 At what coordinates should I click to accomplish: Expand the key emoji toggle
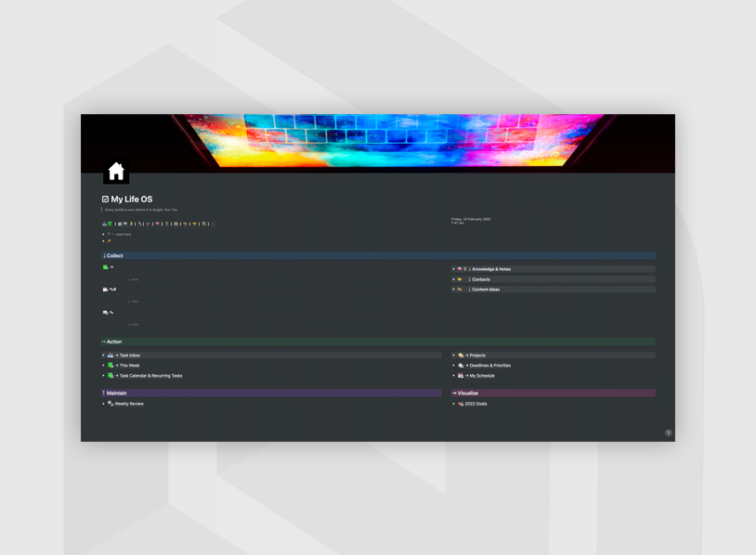tap(103, 241)
